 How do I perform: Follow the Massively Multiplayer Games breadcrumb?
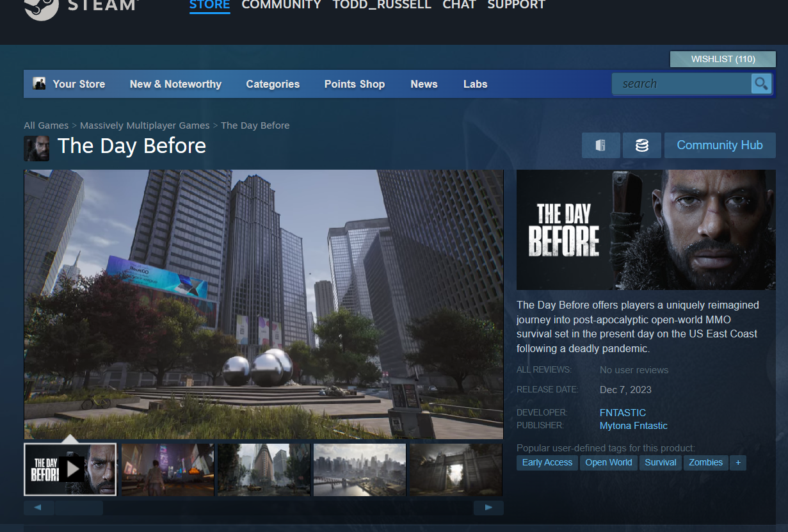click(145, 125)
